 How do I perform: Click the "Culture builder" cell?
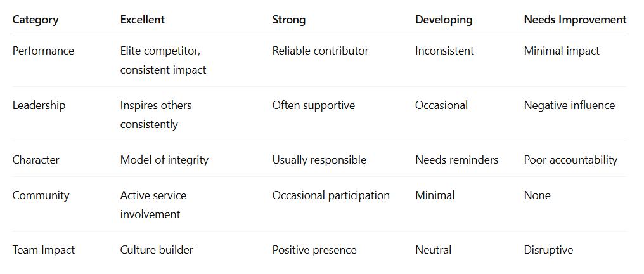click(157, 250)
